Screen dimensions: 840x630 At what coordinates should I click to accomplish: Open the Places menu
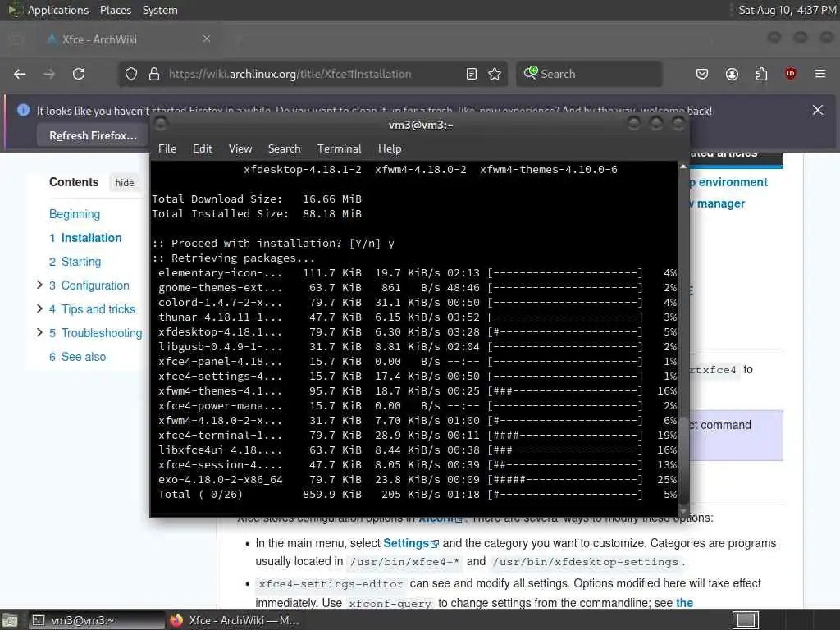pyautogui.click(x=115, y=10)
